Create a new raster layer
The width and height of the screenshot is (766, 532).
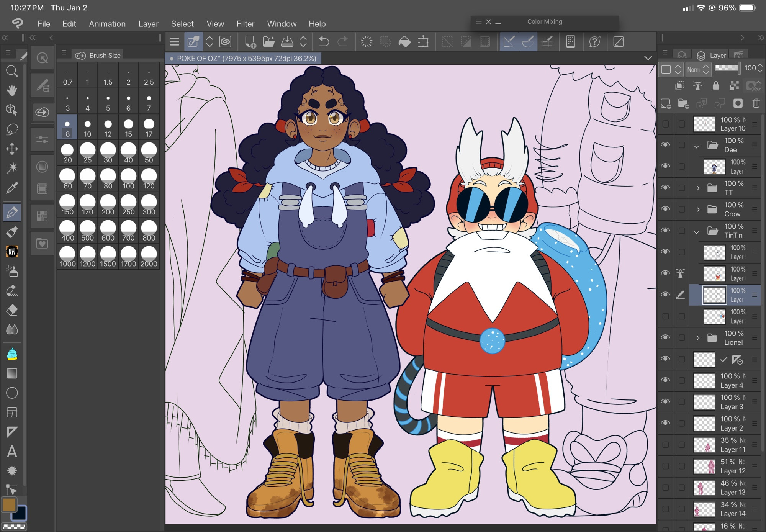click(666, 103)
